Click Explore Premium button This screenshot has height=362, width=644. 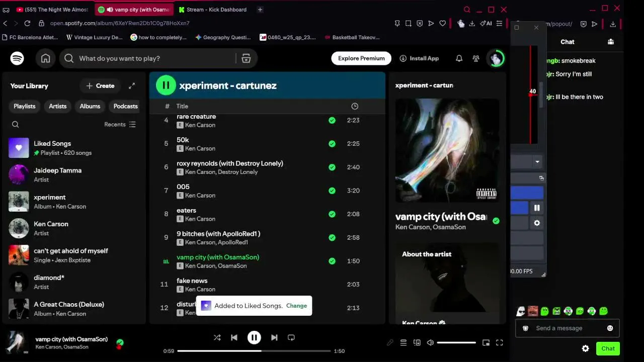361,58
